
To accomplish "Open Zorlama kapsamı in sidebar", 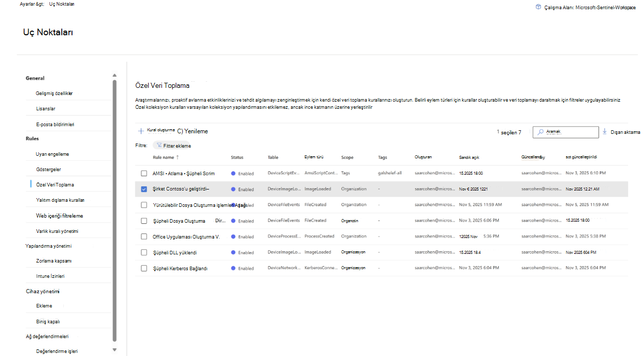I will click(54, 260).
